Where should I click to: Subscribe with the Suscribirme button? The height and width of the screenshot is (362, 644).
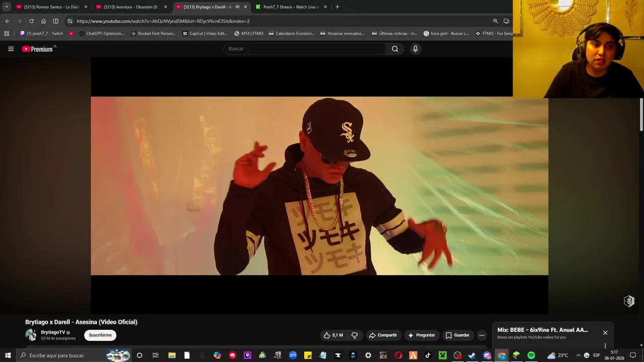point(100,335)
